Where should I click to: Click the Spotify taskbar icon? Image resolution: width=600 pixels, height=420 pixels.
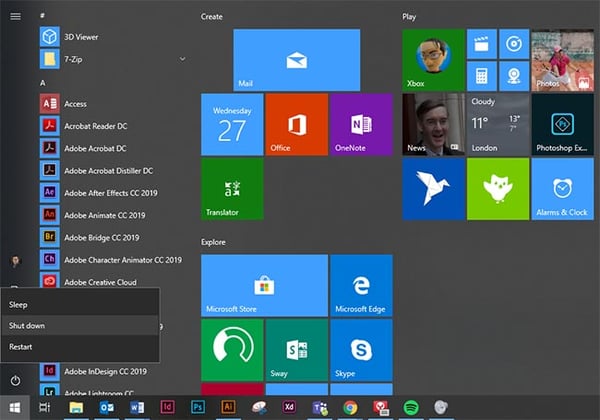(411, 408)
